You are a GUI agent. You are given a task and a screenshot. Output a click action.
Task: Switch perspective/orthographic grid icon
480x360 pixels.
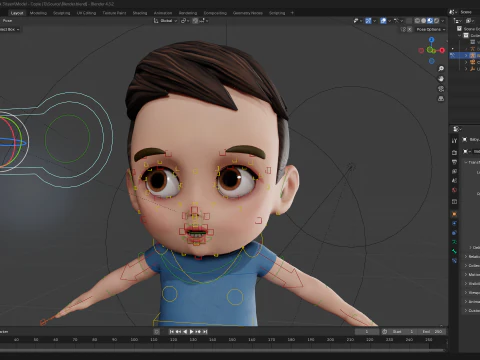point(441,99)
